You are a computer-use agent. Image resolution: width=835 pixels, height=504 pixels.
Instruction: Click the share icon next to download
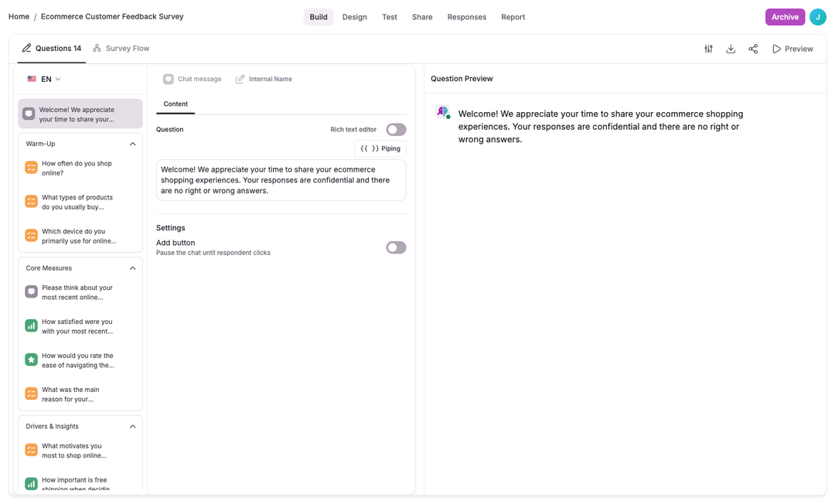pyautogui.click(x=753, y=48)
